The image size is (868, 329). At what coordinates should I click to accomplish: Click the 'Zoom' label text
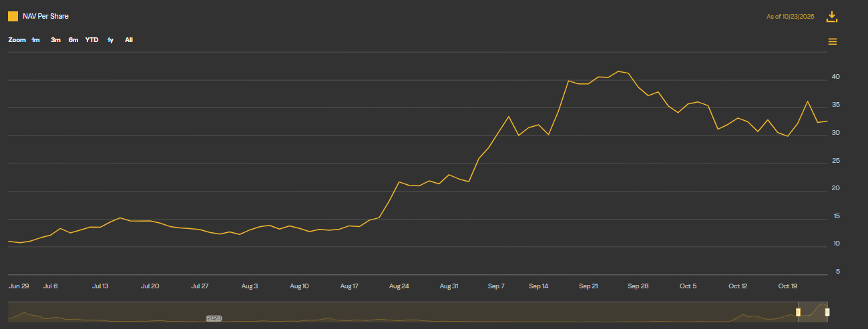(17, 40)
